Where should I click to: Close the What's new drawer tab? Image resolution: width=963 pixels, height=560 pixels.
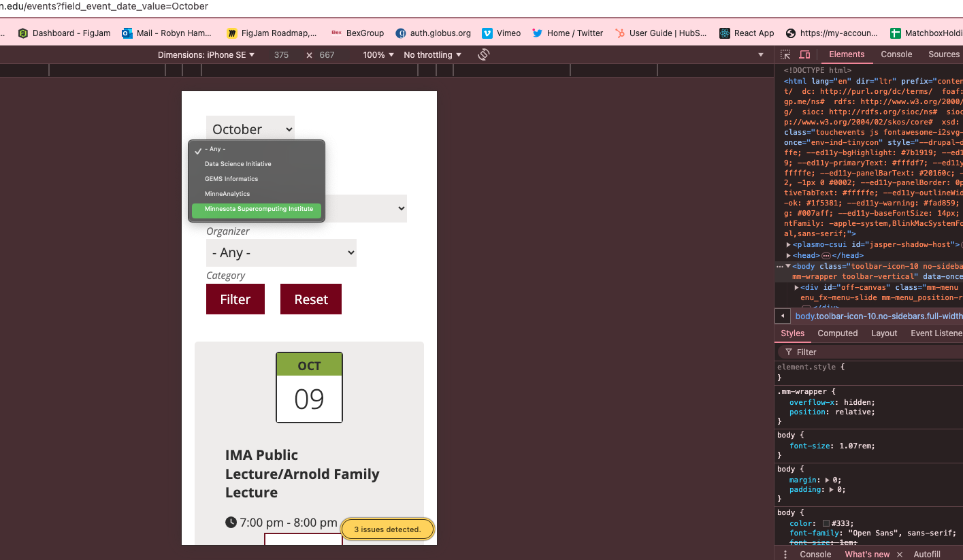(x=899, y=555)
